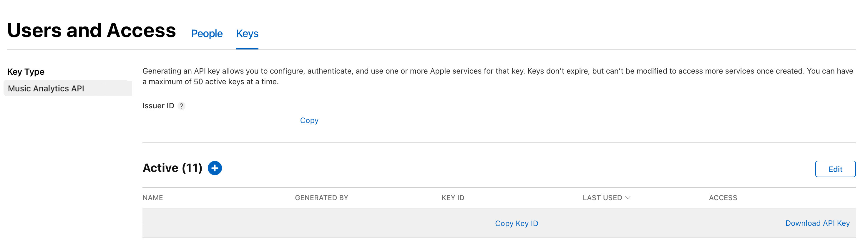Click the Issuer ID help question mark icon
Image resolution: width=868 pixels, height=244 pixels.
point(181,106)
